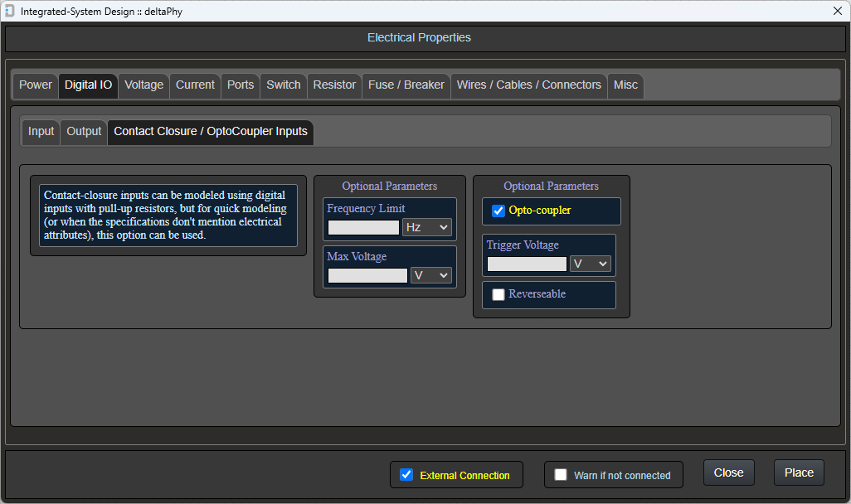
Task: Open the Trigger Voltage unit dropdown
Action: click(x=590, y=264)
